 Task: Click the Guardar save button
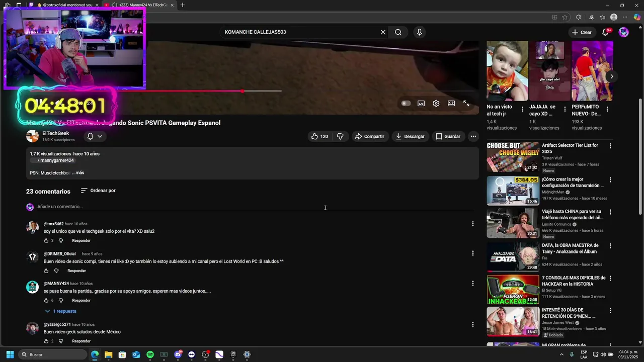[x=448, y=136]
